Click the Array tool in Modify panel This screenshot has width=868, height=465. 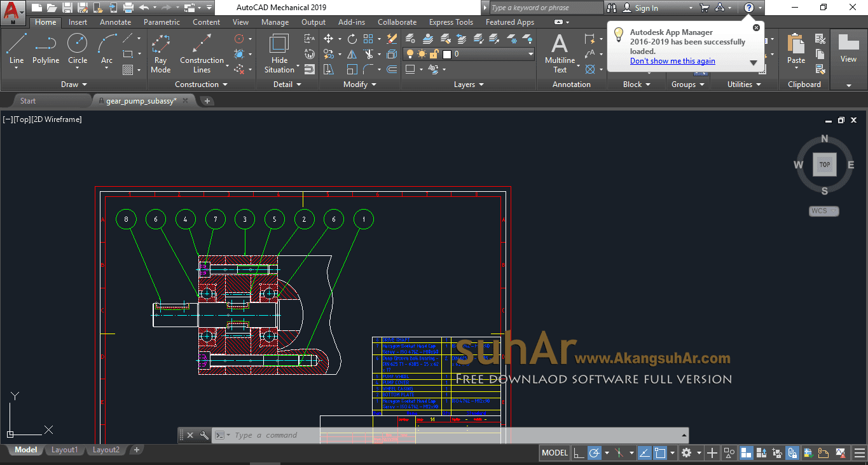[x=369, y=39]
